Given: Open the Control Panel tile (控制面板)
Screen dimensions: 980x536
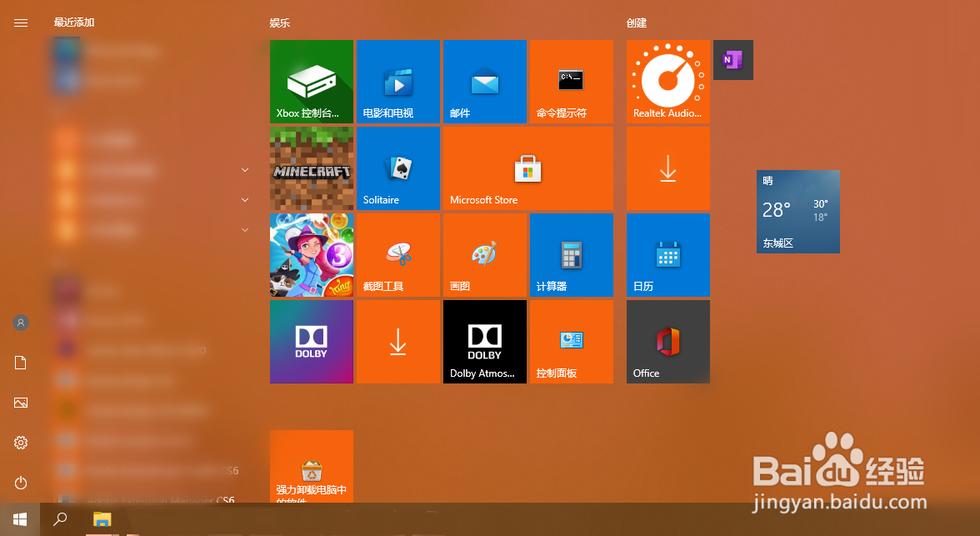Looking at the screenshot, I should click(x=572, y=342).
